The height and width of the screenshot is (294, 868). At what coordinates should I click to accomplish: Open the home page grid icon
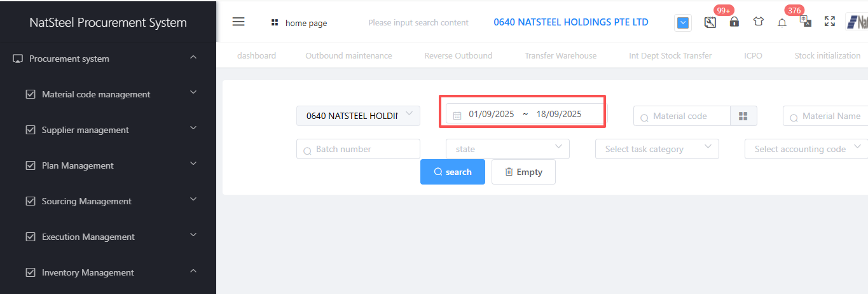point(275,22)
